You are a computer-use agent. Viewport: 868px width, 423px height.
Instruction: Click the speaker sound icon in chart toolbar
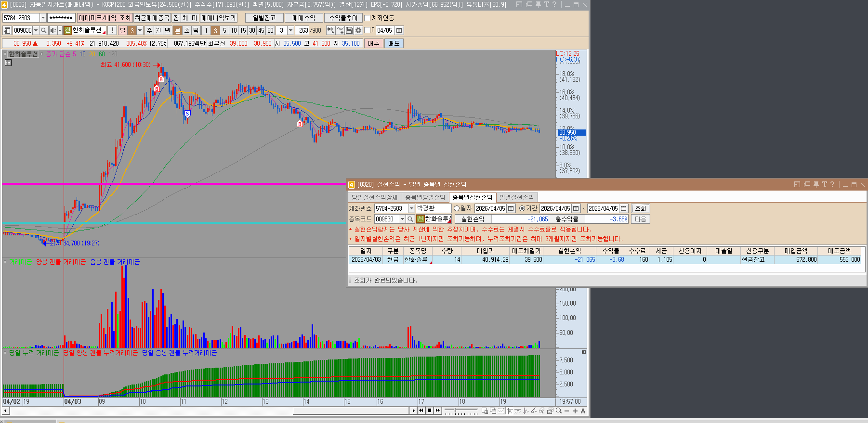point(53,30)
